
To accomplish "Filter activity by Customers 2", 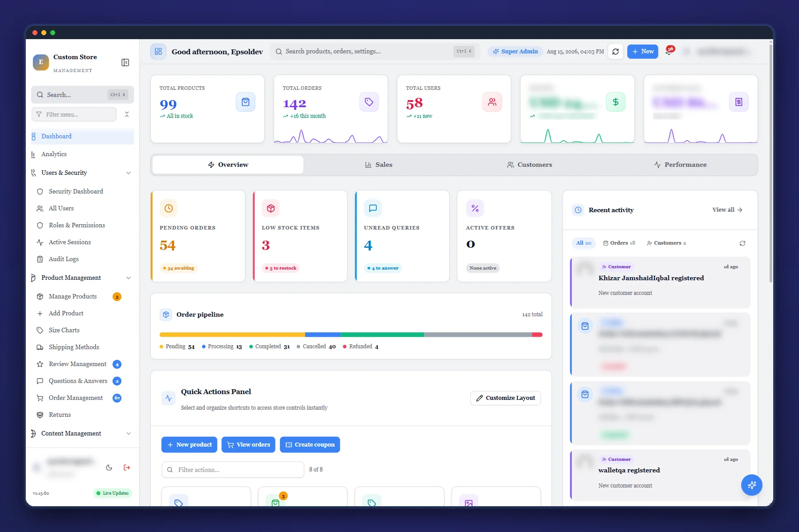I will pyautogui.click(x=666, y=243).
